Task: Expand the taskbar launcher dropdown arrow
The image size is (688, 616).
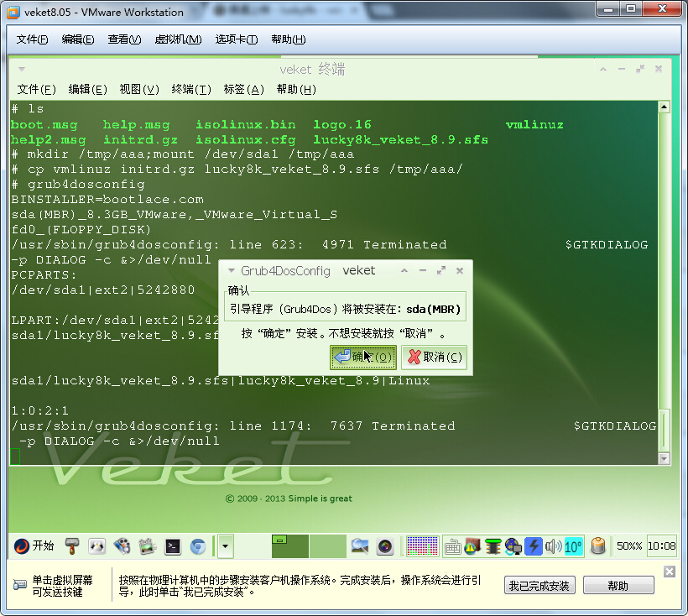Action: [226, 546]
